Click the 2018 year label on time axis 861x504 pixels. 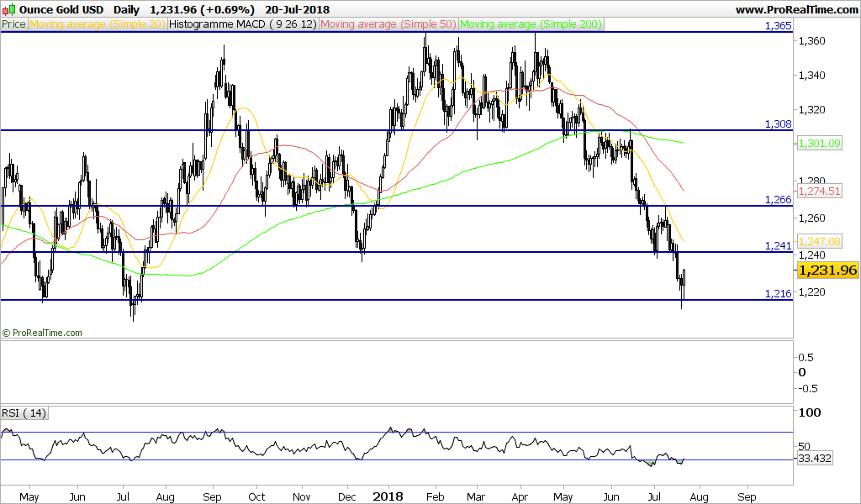click(x=388, y=497)
